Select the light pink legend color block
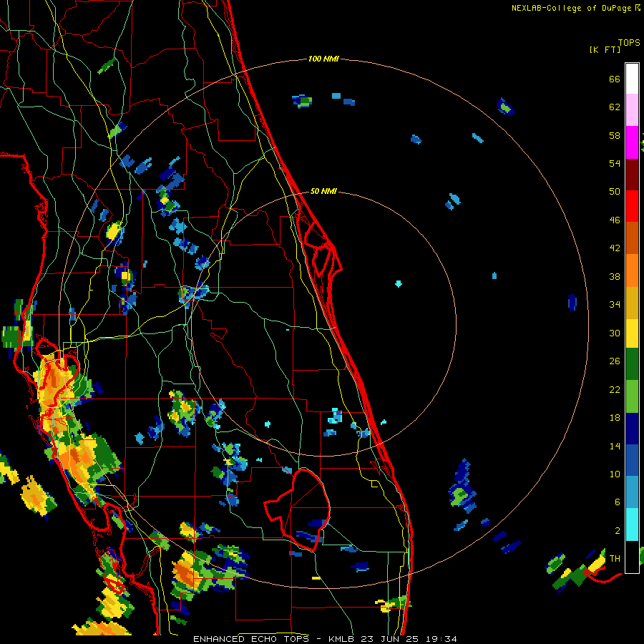Image resolution: width=644 pixels, height=644 pixels. 632,110
